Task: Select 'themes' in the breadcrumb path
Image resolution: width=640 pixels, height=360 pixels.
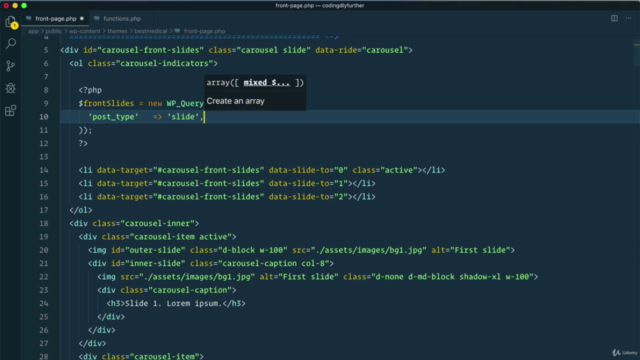Action: tap(117, 31)
